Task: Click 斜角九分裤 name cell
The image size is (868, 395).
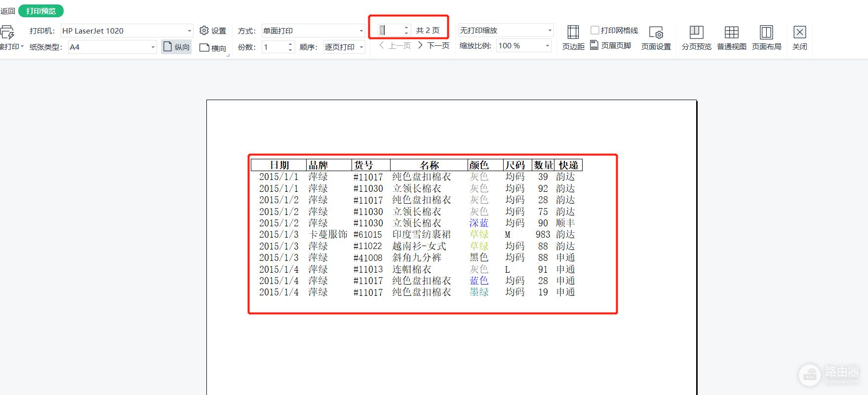Action: click(x=417, y=257)
